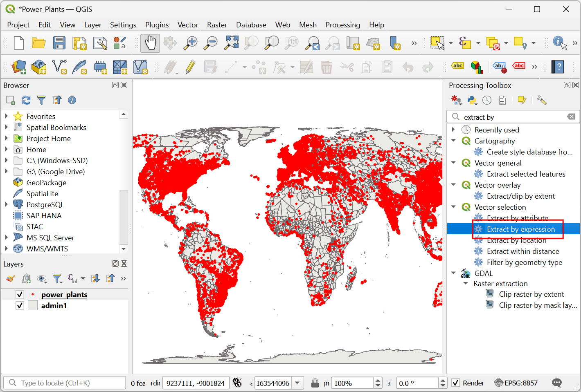The width and height of the screenshot is (581, 392).
Task: Uncheck the power_plants layer visibility checkbox
Action: tap(20, 294)
